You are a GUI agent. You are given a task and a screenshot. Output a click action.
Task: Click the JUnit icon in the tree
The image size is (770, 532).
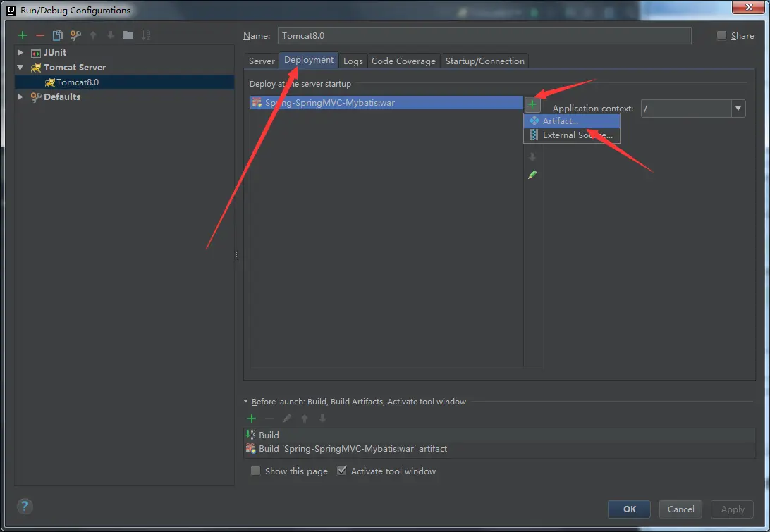[x=36, y=53]
